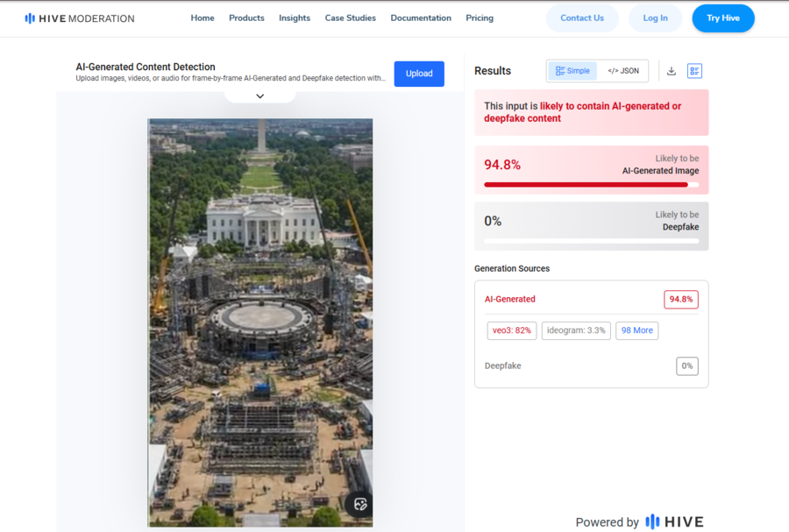
Task: Click the image swap icon on the photo
Action: (x=359, y=504)
